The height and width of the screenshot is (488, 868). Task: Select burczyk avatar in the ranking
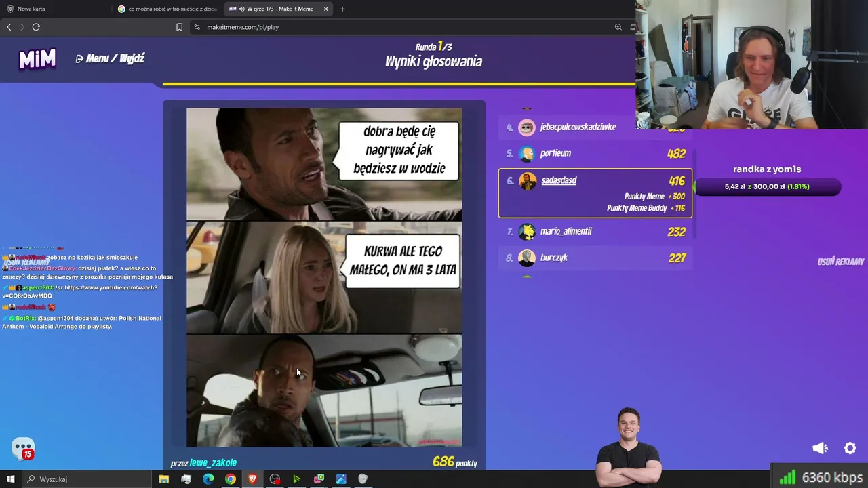point(527,258)
